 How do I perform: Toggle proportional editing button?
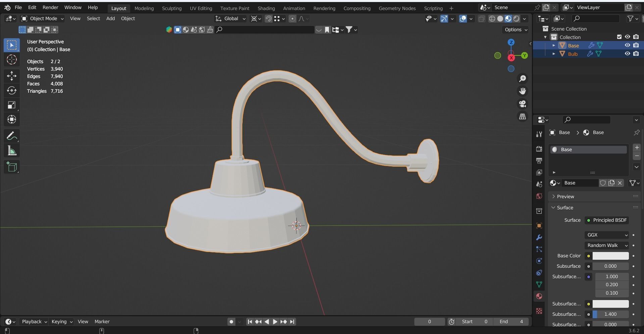point(292,19)
